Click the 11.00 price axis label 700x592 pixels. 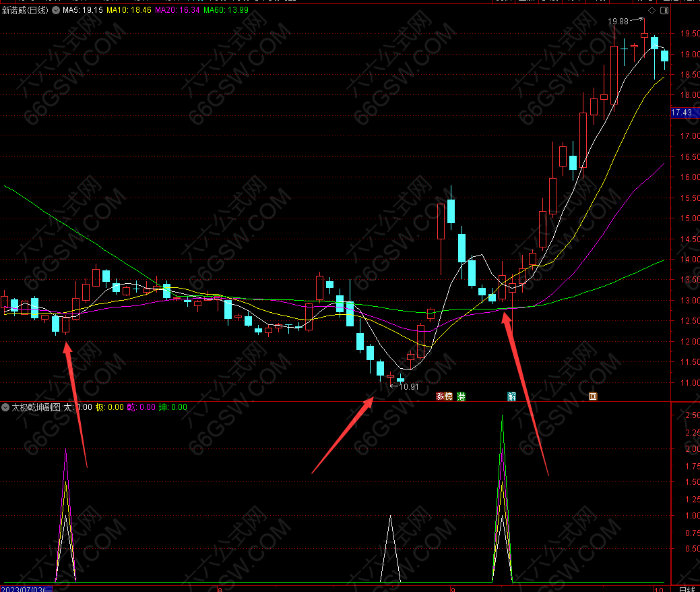pos(690,382)
